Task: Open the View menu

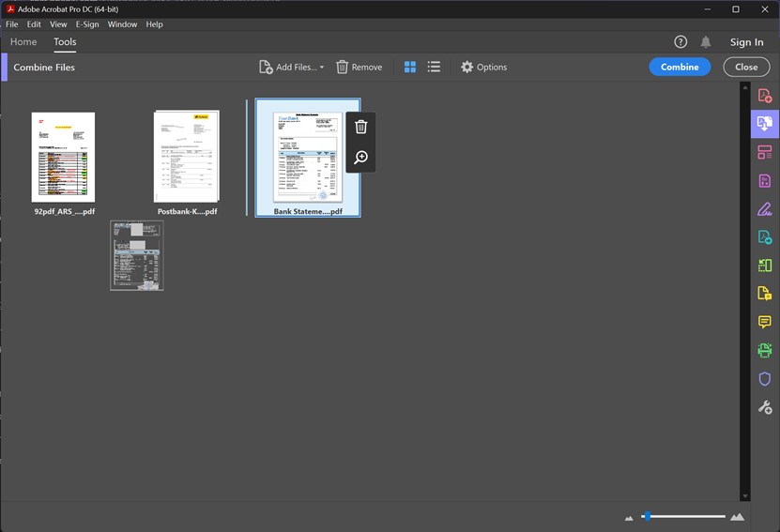Action: 58,24
